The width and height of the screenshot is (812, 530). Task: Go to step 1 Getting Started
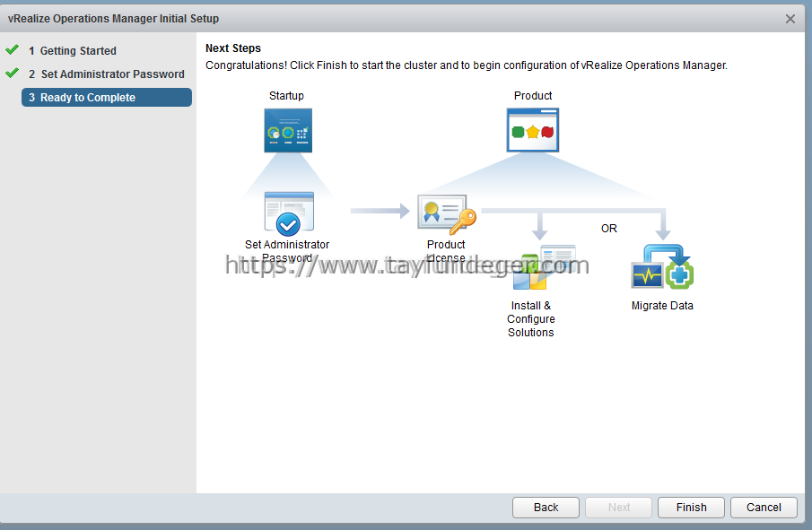click(73, 51)
